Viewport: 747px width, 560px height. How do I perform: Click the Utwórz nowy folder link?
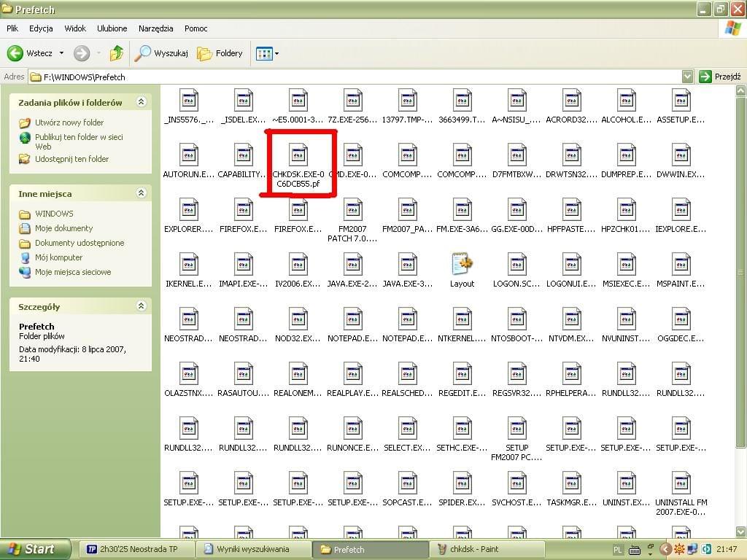[x=69, y=122]
